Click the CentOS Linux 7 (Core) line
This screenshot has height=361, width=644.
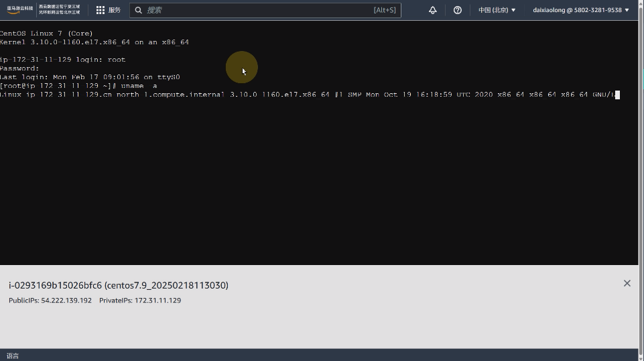[x=46, y=34]
